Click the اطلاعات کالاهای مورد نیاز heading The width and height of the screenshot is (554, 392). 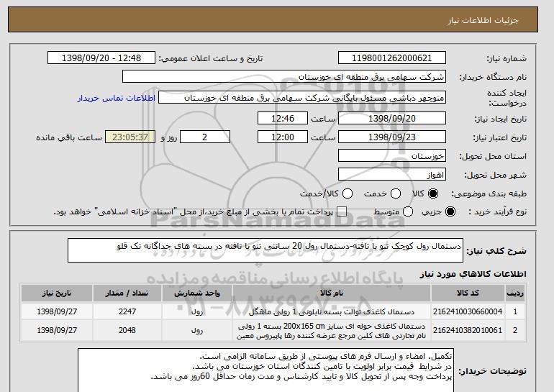(473, 274)
